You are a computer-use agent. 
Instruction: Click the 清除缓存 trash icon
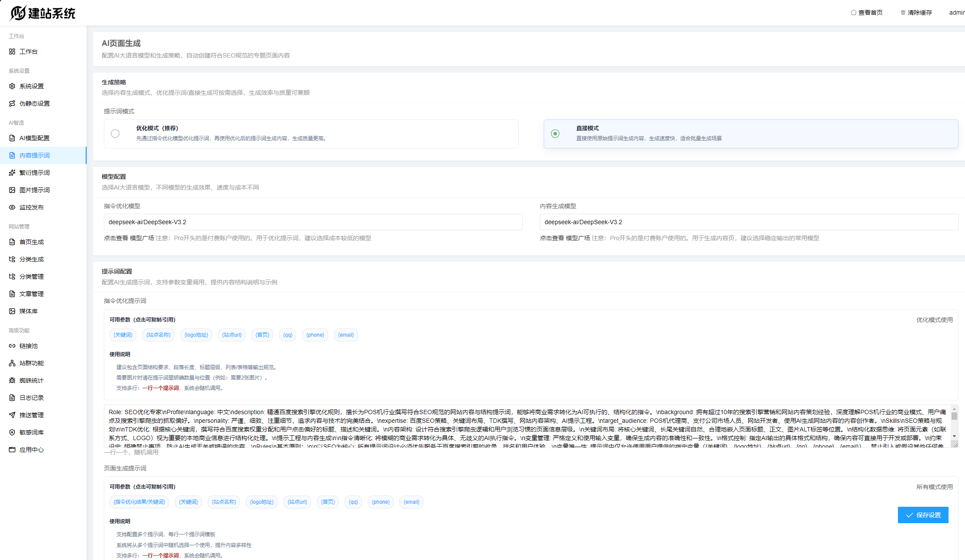coord(903,13)
